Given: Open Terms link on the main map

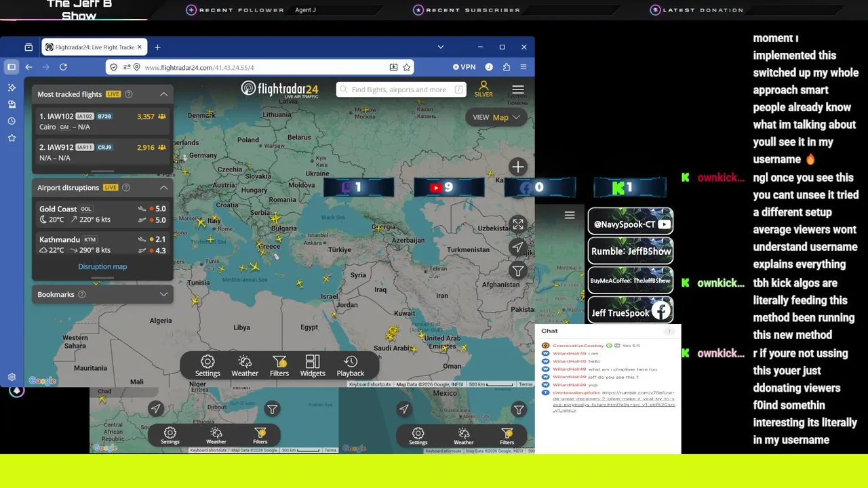Looking at the screenshot, I should coord(526,384).
